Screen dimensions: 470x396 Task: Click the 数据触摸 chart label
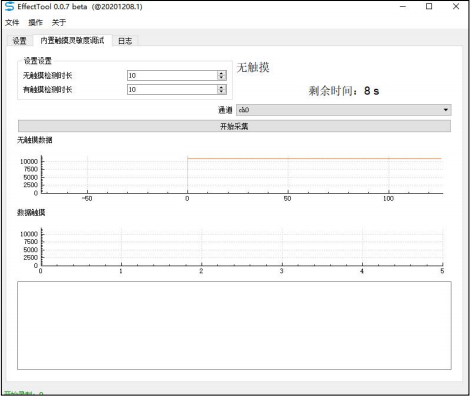pyautogui.click(x=31, y=213)
